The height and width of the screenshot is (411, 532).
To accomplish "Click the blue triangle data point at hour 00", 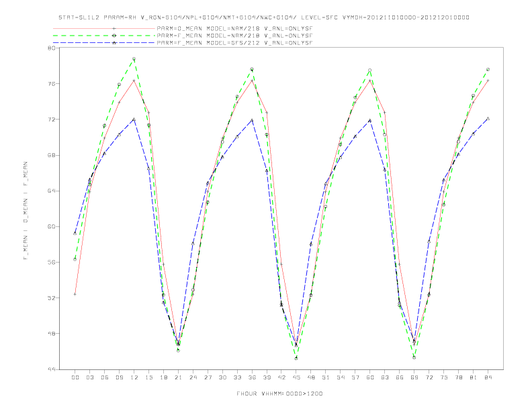I will pyautogui.click(x=75, y=233).
